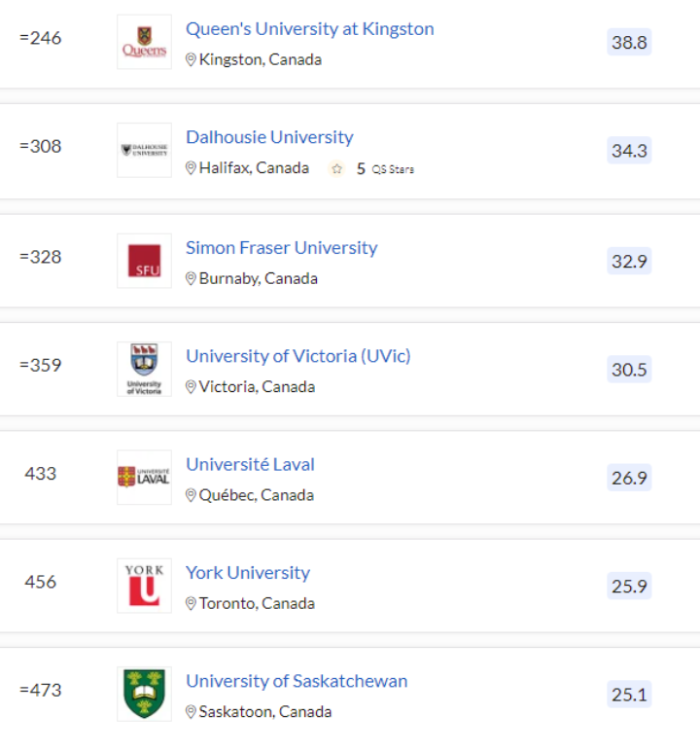This screenshot has width=700, height=751.
Task: Open the University of Saskatchewan link
Action: click(x=297, y=681)
